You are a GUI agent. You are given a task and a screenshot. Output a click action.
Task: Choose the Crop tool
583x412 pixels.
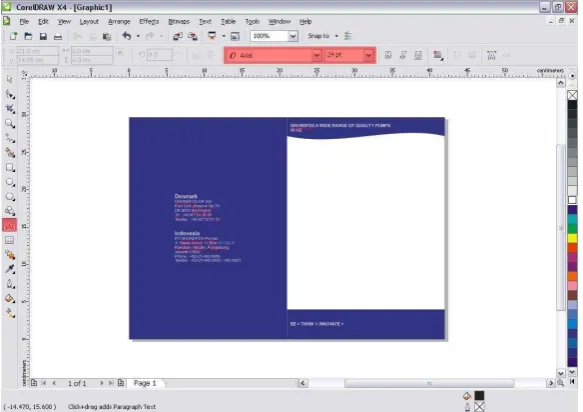pos(10,109)
